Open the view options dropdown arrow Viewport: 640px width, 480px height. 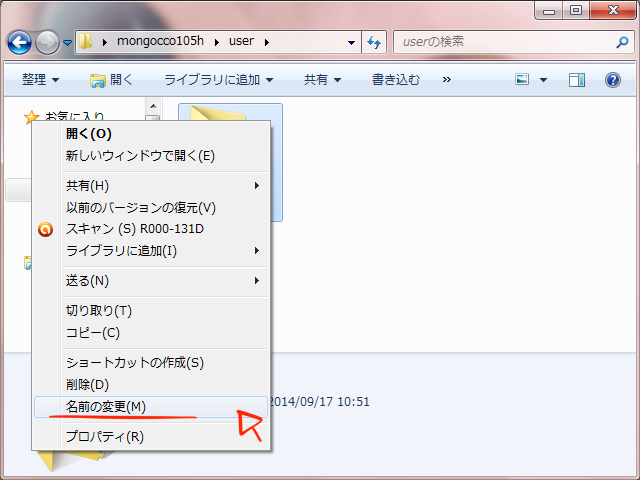tap(544, 79)
